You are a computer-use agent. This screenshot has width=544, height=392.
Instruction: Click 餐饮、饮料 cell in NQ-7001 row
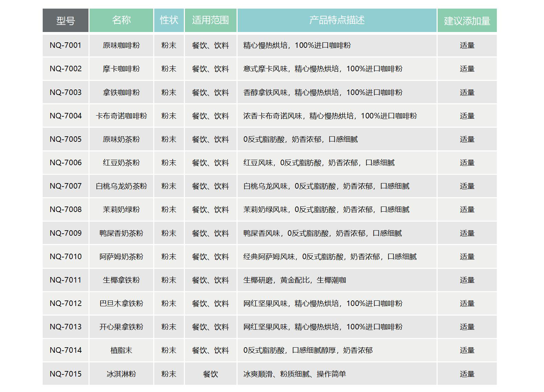(x=210, y=45)
